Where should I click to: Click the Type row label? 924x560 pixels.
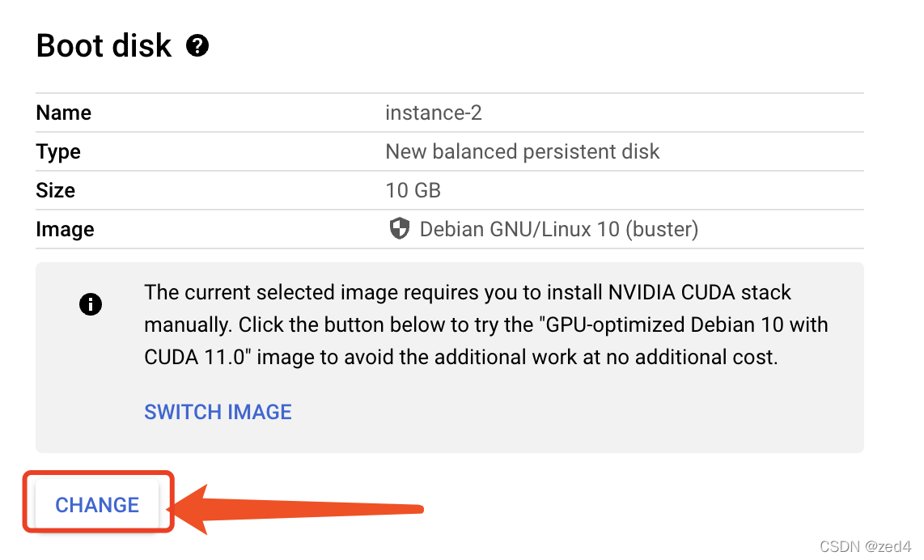[58, 152]
